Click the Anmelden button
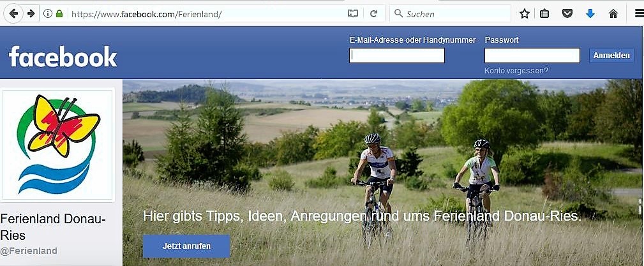Screen dimensions: 644x266 (x=611, y=55)
